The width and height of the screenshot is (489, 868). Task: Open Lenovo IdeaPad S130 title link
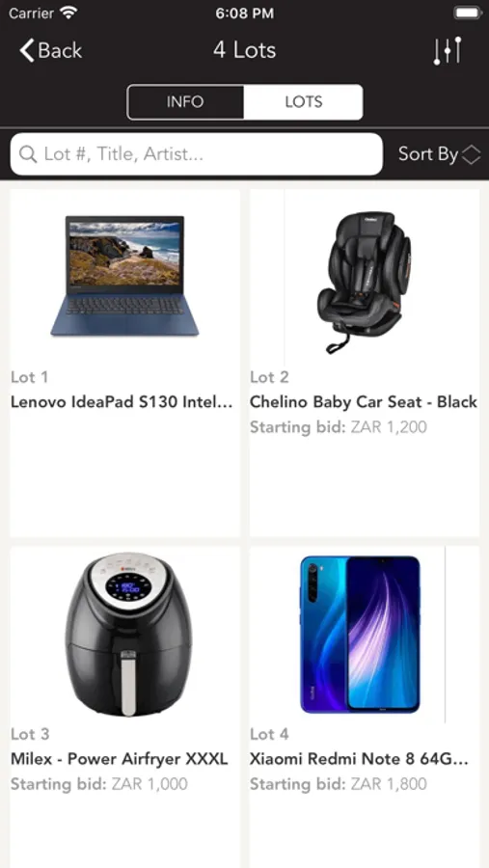click(x=122, y=402)
